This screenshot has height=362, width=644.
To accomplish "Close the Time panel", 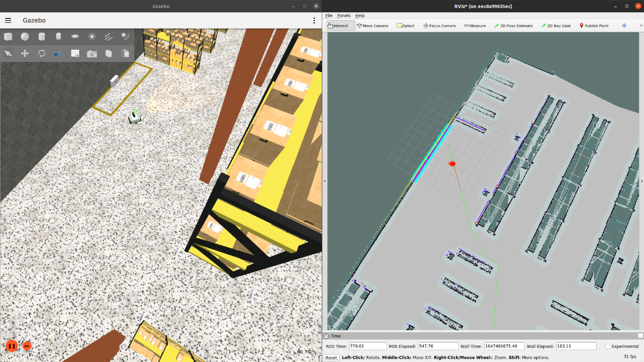I will 640,336.
